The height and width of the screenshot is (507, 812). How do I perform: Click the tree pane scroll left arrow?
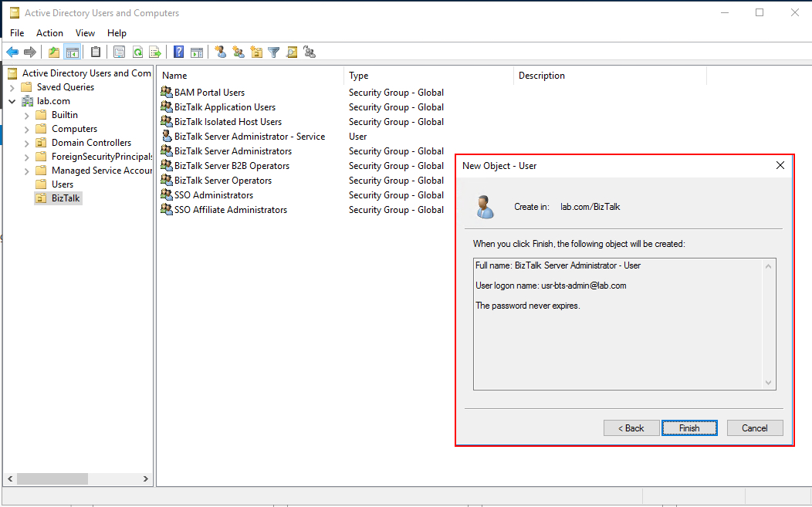[10, 478]
